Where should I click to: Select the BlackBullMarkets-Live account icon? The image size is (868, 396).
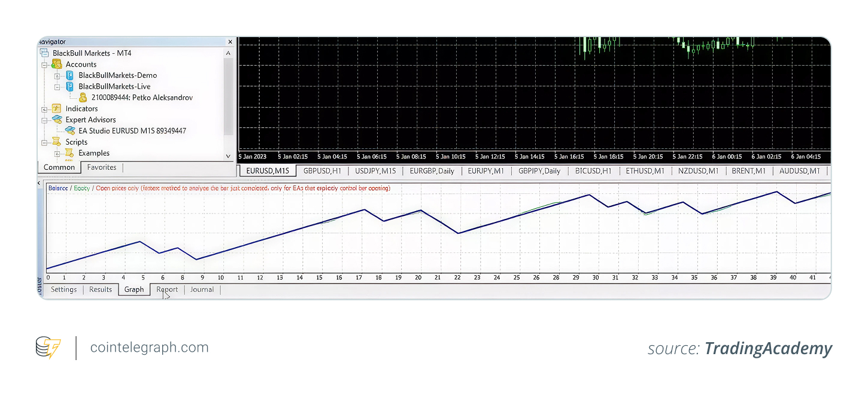pos(71,86)
